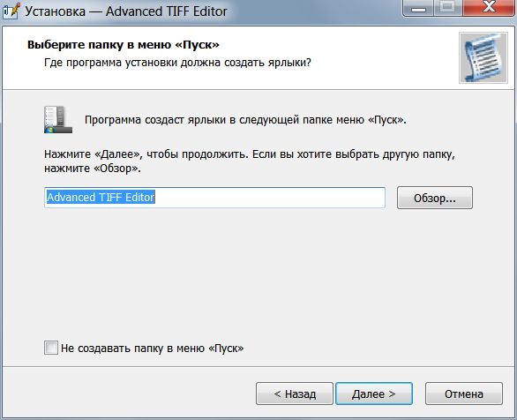Cancel installation using «Отмена»

pyautogui.click(x=464, y=394)
